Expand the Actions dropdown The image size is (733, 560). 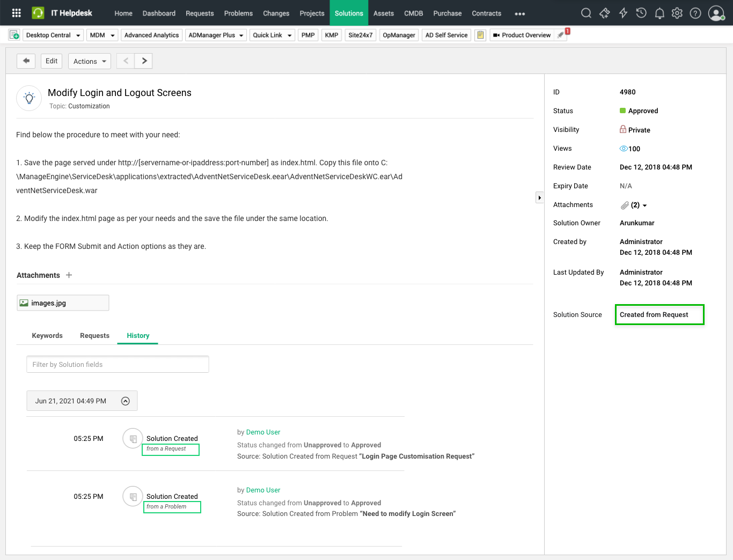[x=90, y=62]
